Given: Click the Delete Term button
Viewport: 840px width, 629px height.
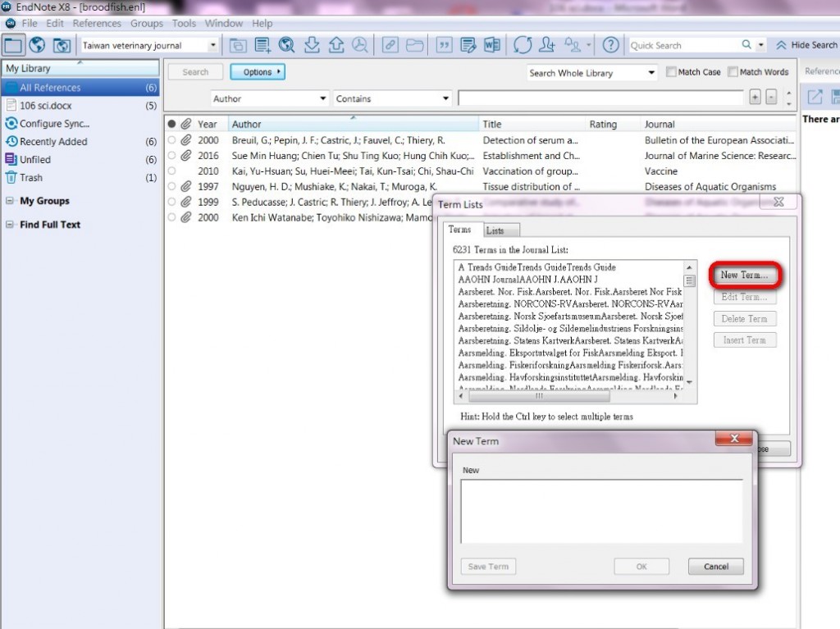Looking at the screenshot, I should pos(745,319).
